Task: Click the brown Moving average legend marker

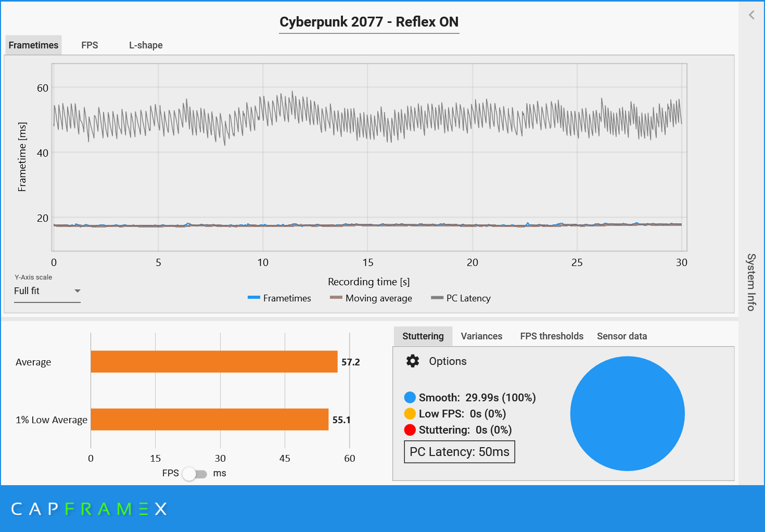Action: [x=336, y=298]
